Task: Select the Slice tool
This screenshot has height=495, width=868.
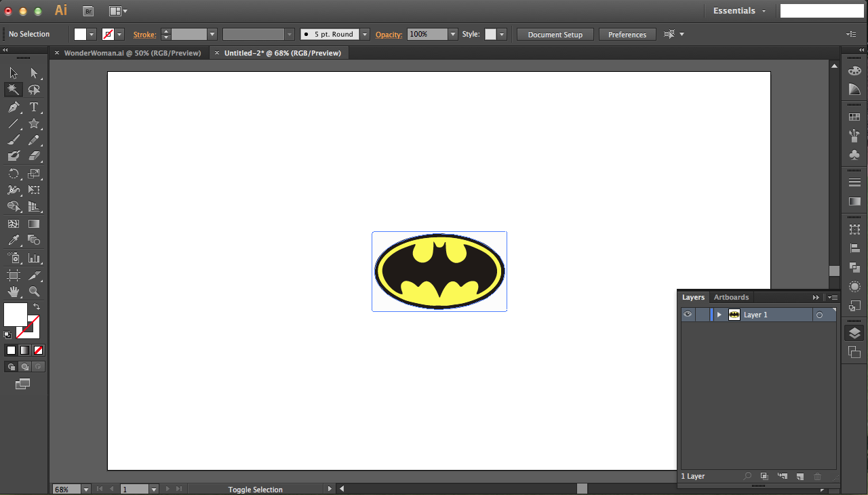Action: coord(34,275)
